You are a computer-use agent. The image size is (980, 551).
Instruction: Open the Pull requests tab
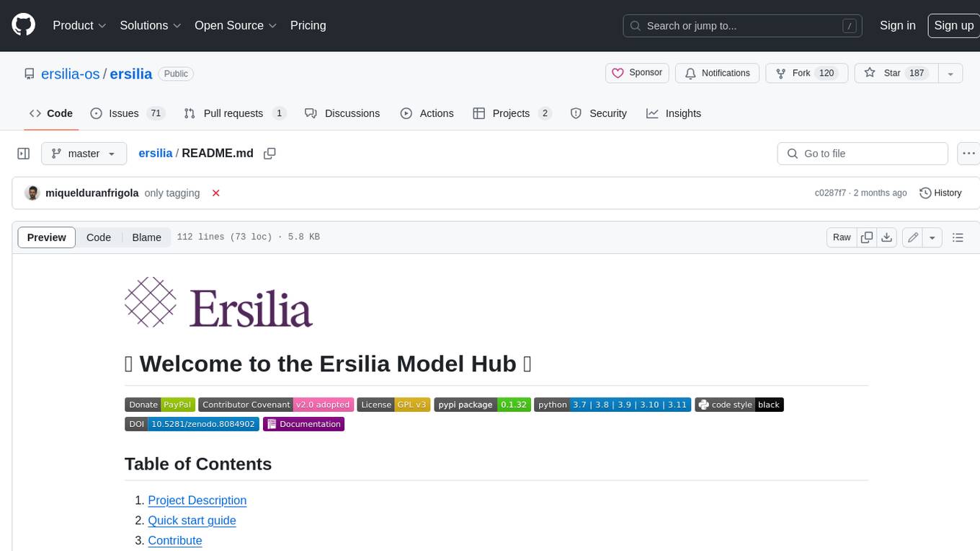[235, 113]
